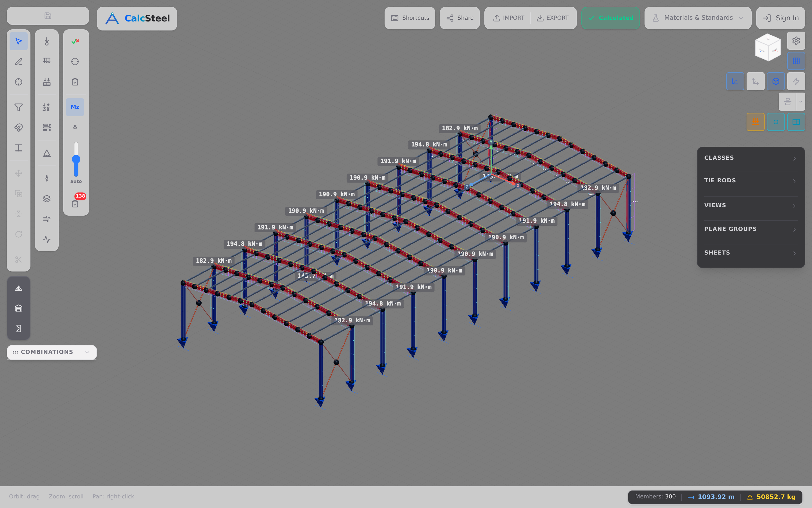Click crosshair icon below the check-cross icon
The width and height of the screenshot is (812, 508).
[75, 62]
